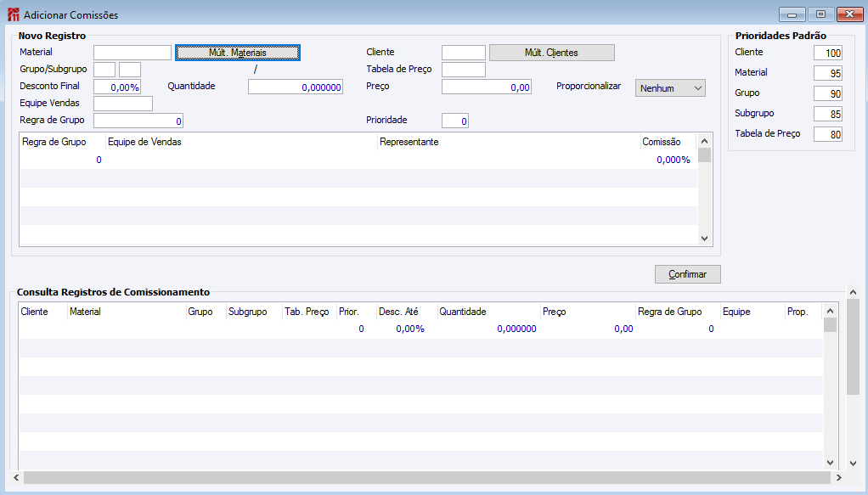Confirm the new commission record
Image resolution: width=868 pixels, height=495 pixels.
coord(688,274)
